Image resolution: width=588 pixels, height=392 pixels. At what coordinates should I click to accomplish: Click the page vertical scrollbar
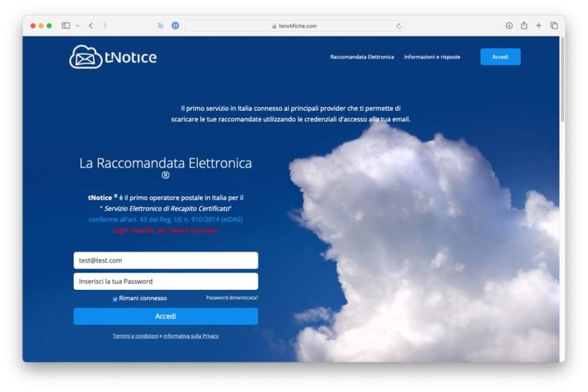tap(562, 79)
